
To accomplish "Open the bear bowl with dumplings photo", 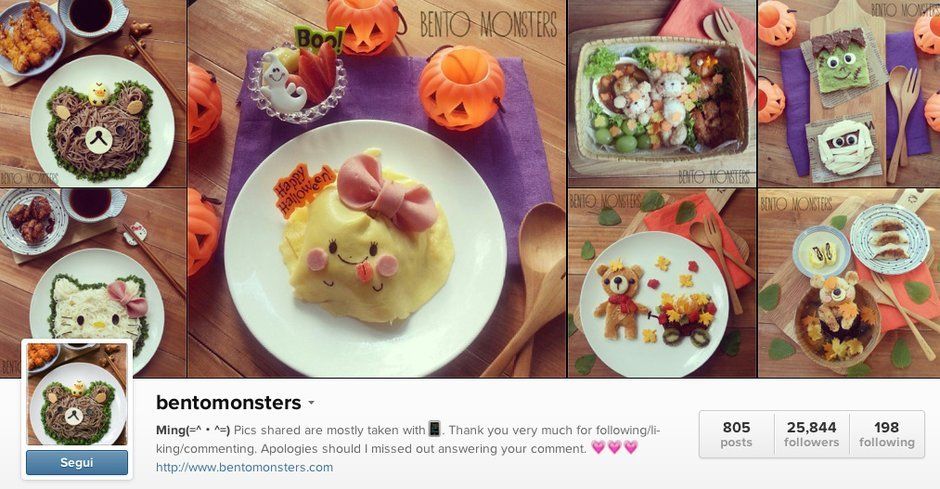I will [849, 283].
